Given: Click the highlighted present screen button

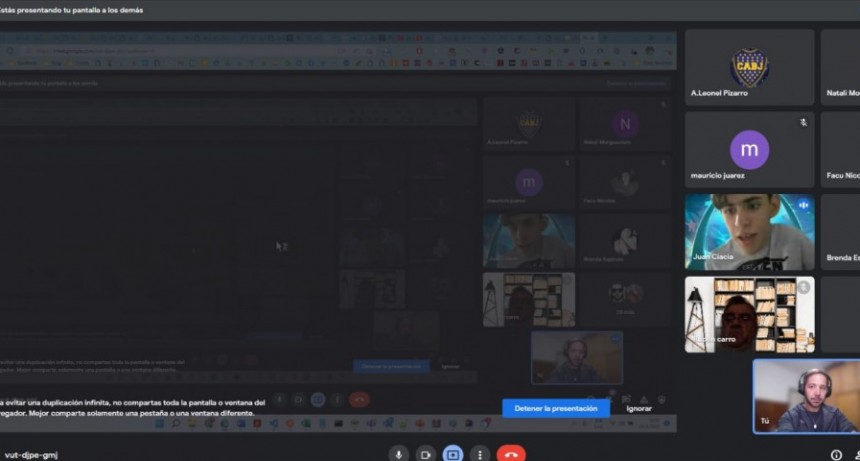Looking at the screenshot, I should coord(452,454).
